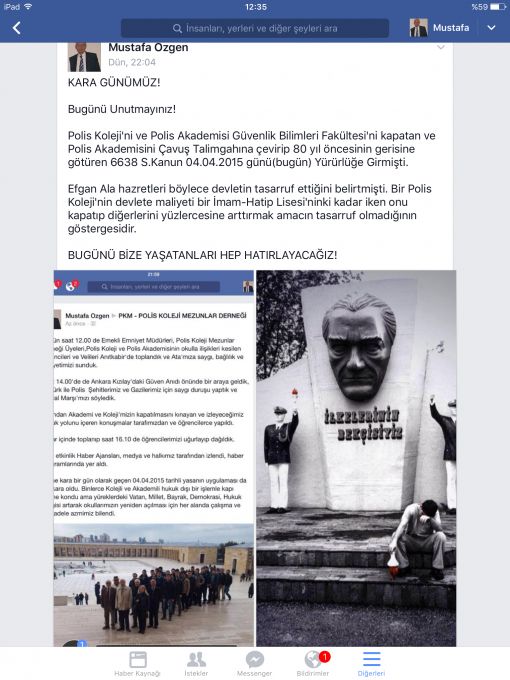Open the Atatürk monument photo
The image size is (510, 680).
tap(356, 458)
